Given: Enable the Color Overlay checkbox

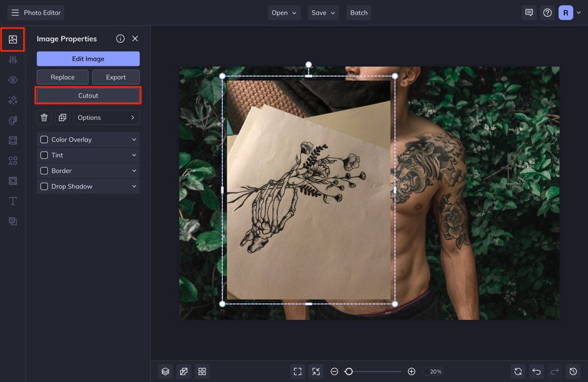Looking at the screenshot, I should pos(44,140).
